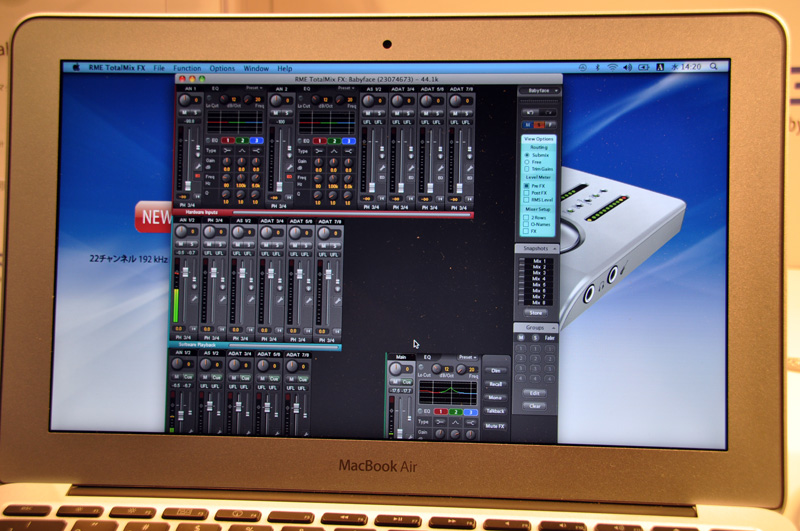This screenshot has width=800, height=531.
Task: Open the Function menu
Action: click(x=186, y=68)
